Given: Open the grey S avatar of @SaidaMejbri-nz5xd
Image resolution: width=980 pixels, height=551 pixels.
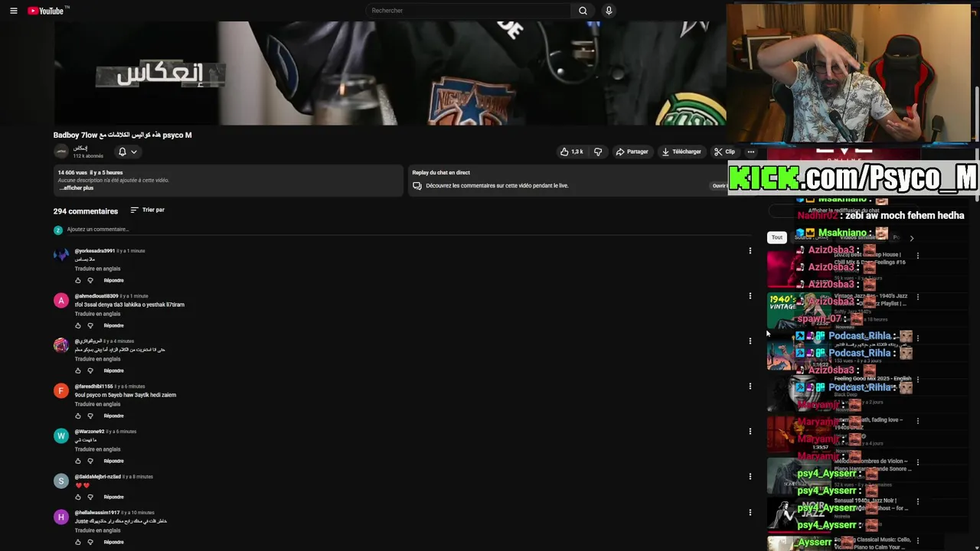Looking at the screenshot, I should 61,481.
